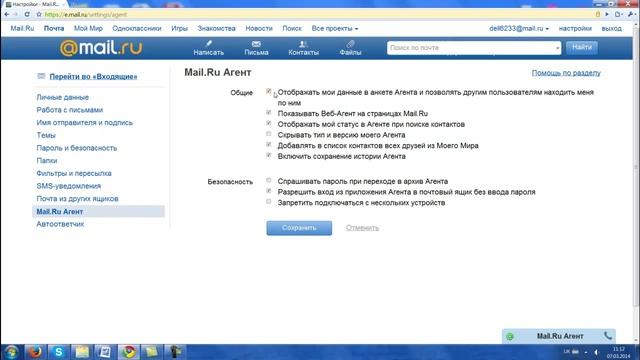
Task: Expand the search field dropdown arrow
Action: [557, 48]
